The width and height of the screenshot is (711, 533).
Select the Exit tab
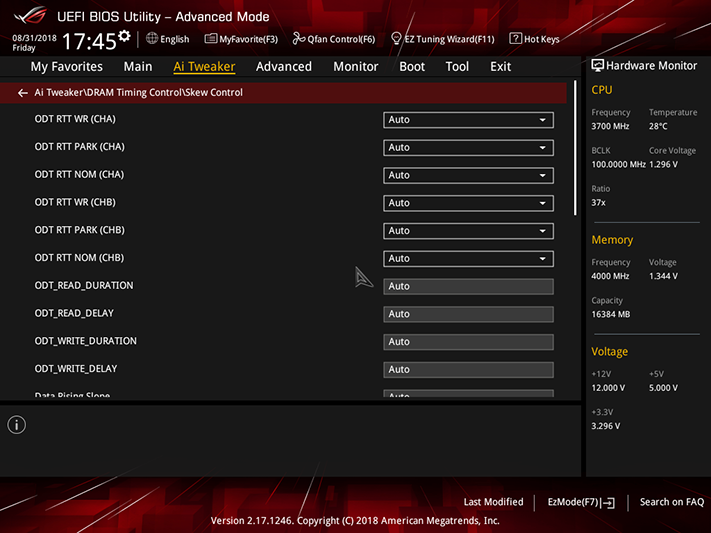click(x=500, y=67)
